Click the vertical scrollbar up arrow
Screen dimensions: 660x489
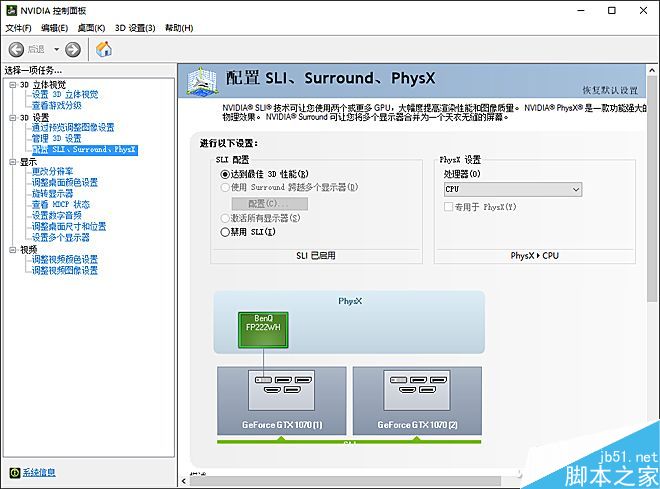[652, 70]
